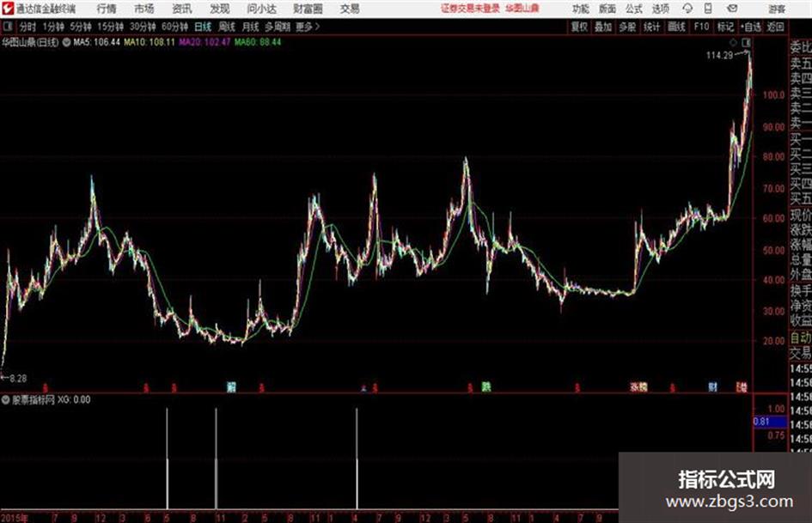Switch chart period to 5分钟
The width and height of the screenshot is (812, 523).
80,27
